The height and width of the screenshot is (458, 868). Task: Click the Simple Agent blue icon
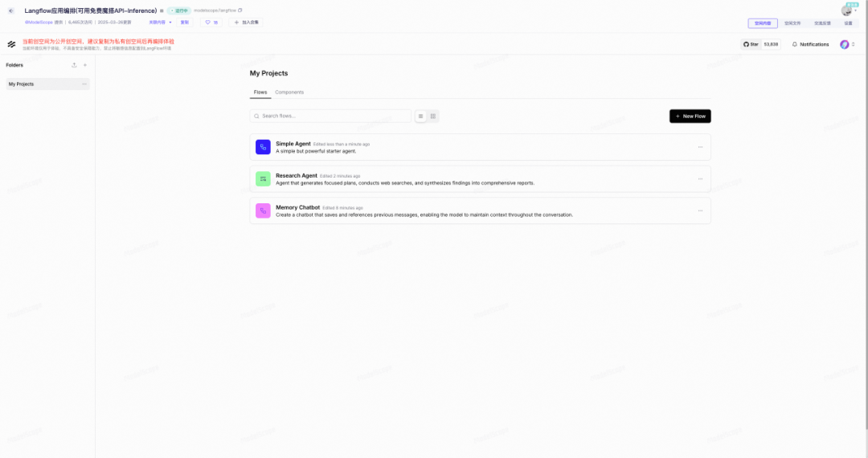[x=263, y=147]
